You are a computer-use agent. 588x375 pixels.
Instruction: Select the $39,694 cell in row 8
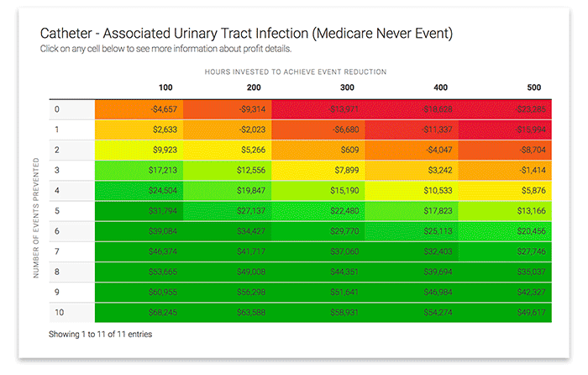point(412,272)
